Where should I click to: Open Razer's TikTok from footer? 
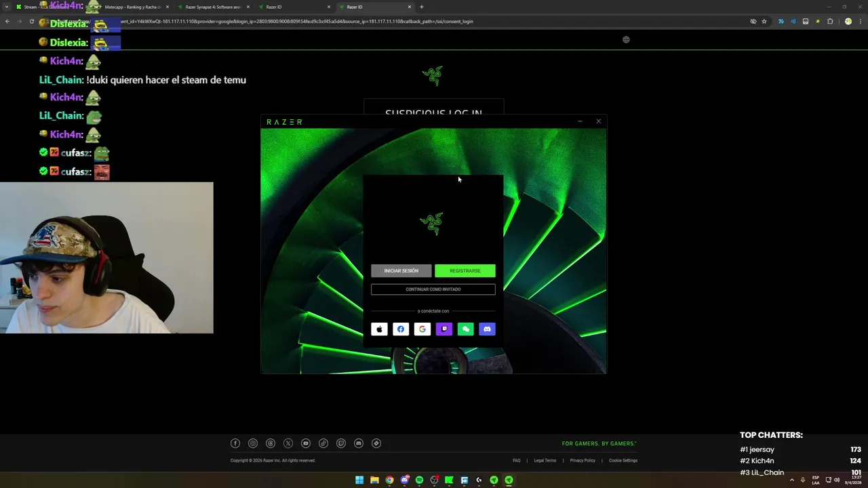323,443
